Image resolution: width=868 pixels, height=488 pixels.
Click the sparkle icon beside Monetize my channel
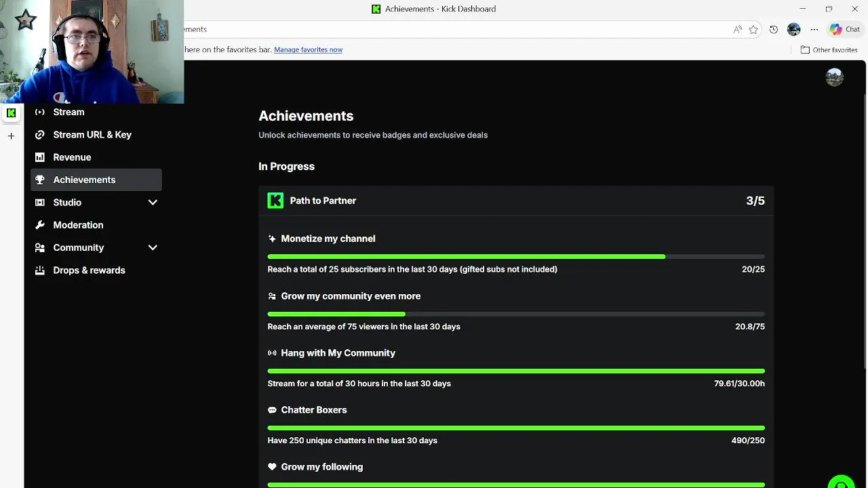(x=272, y=239)
